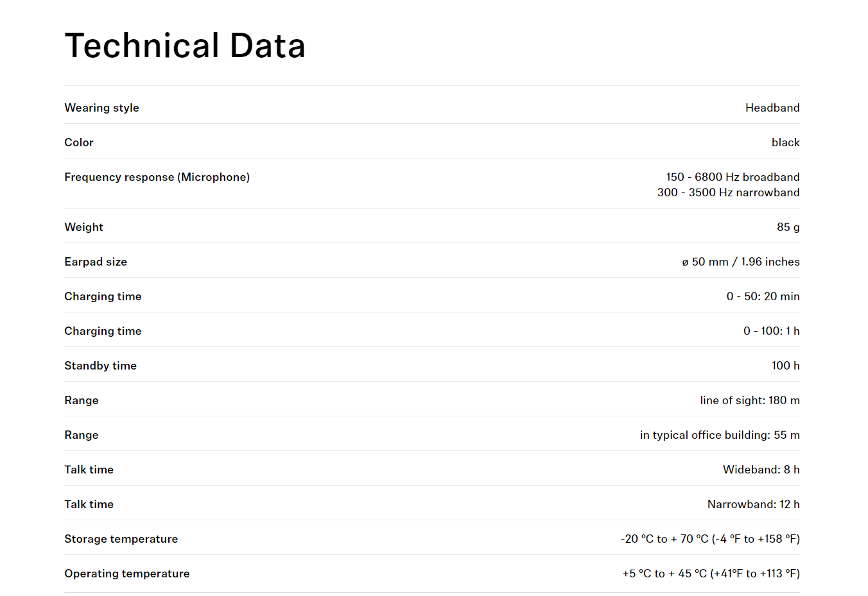Click the Frequency response (Microphone) label

tap(157, 177)
